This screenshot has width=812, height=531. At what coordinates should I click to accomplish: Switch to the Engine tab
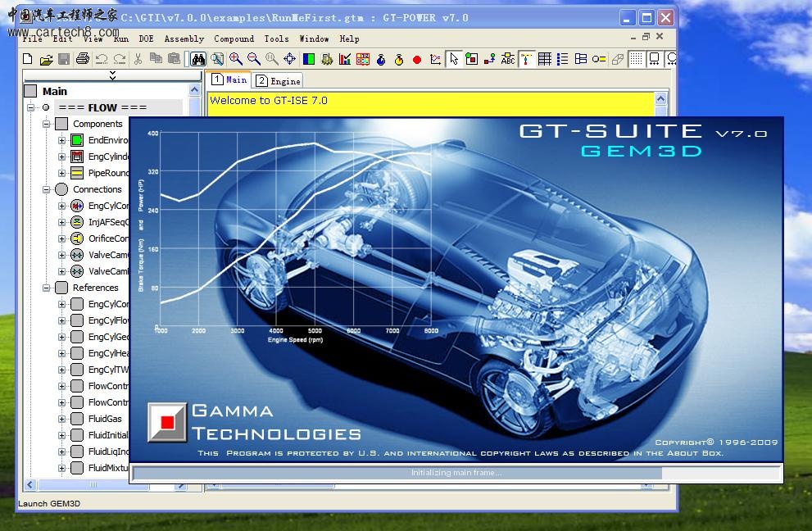click(278, 81)
